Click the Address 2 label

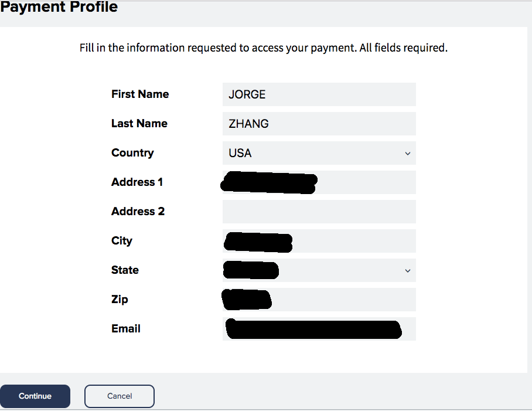pos(138,211)
